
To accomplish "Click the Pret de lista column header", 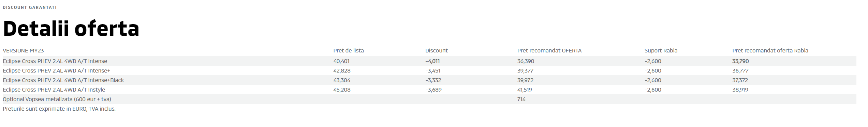I will pyautogui.click(x=349, y=51).
